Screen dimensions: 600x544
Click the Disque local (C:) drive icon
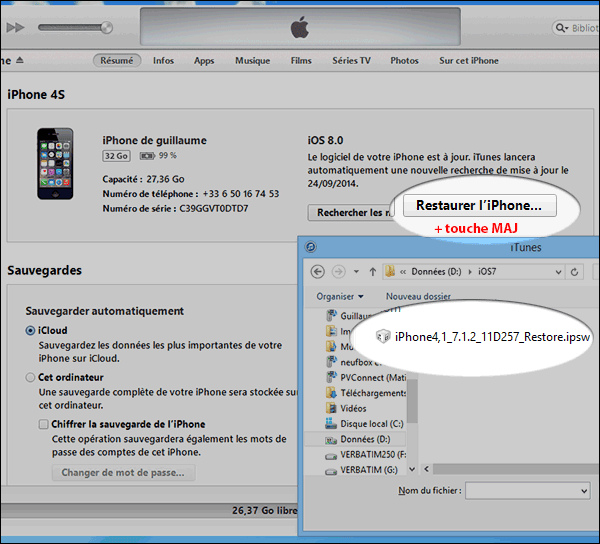pyautogui.click(x=331, y=423)
